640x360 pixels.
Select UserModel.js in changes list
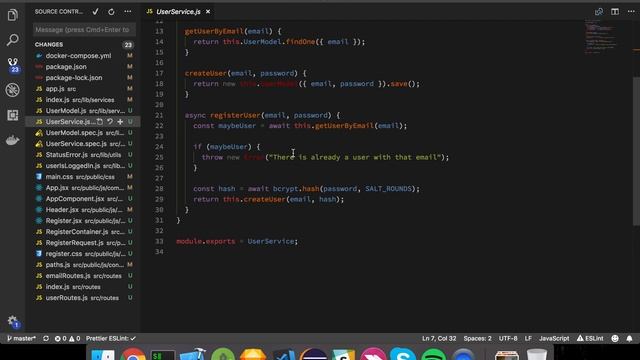tap(83, 111)
